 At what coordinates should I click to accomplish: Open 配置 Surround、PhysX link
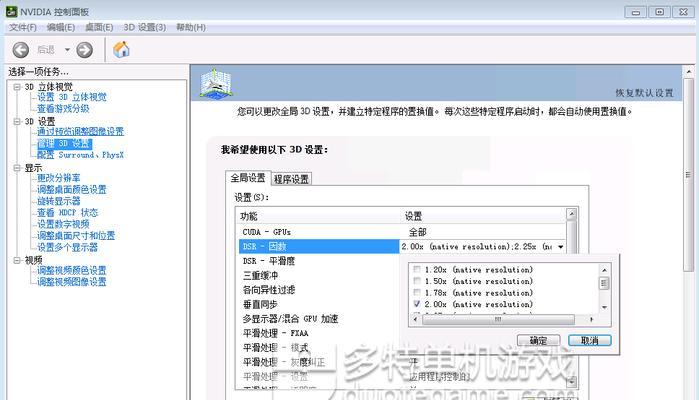(x=80, y=155)
